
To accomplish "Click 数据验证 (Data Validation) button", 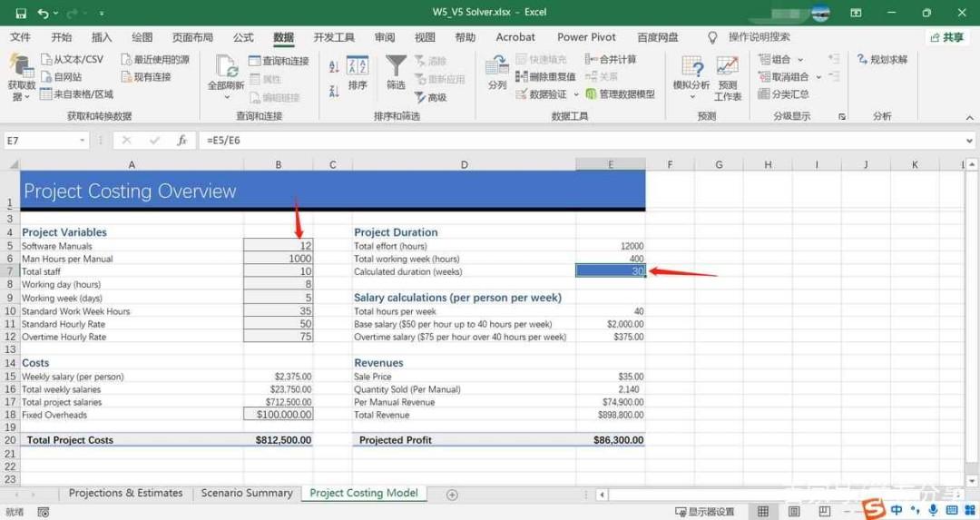I will click(x=541, y=94).
